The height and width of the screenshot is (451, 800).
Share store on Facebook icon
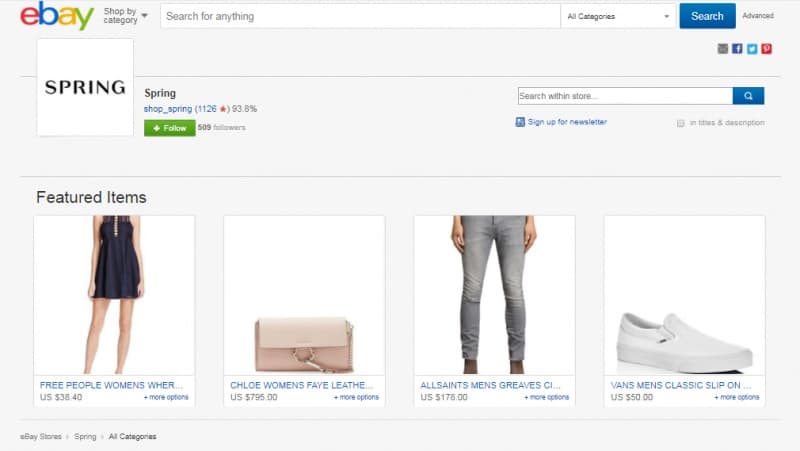[737, 48]
